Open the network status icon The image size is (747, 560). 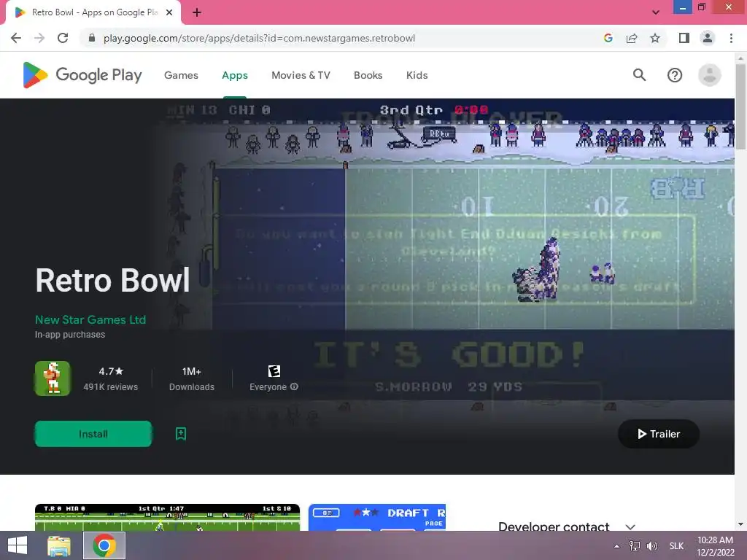click(x=635, y=546)
